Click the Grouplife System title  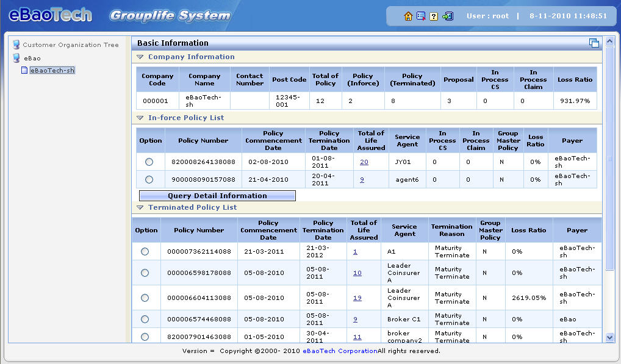click(170, 16)
